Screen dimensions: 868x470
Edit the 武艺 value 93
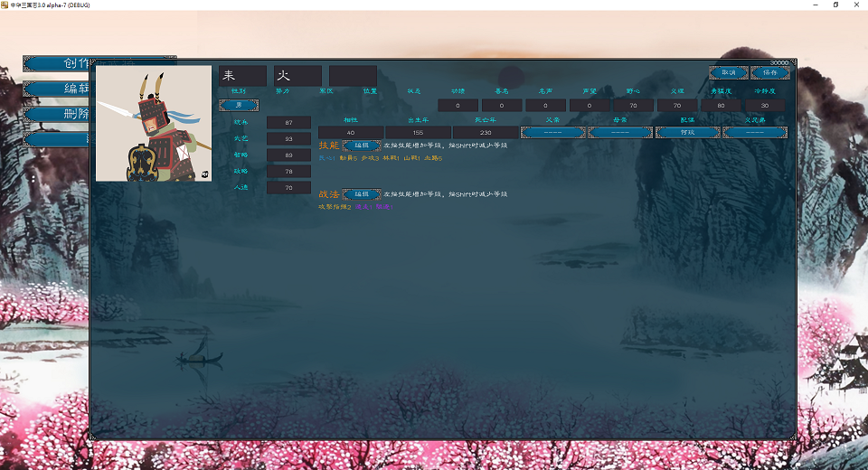(289, 138)
